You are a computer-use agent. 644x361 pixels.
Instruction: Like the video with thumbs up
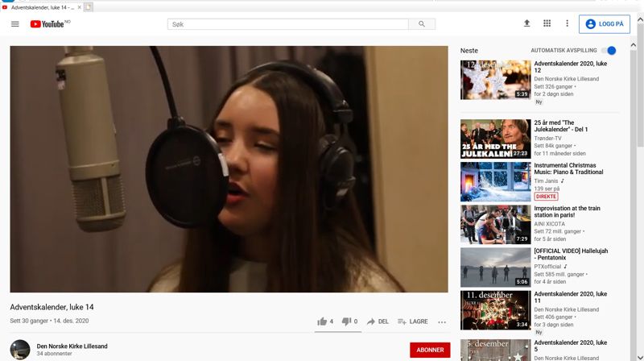pos(322,322)
